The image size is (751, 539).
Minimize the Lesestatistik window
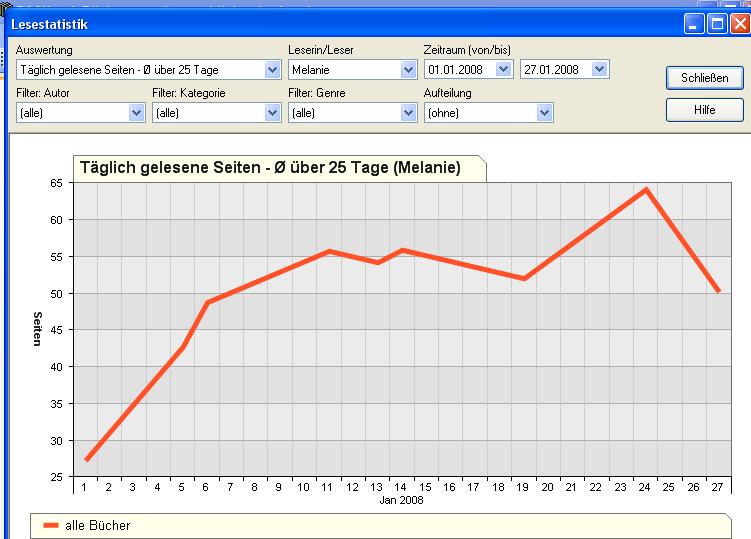694,24
